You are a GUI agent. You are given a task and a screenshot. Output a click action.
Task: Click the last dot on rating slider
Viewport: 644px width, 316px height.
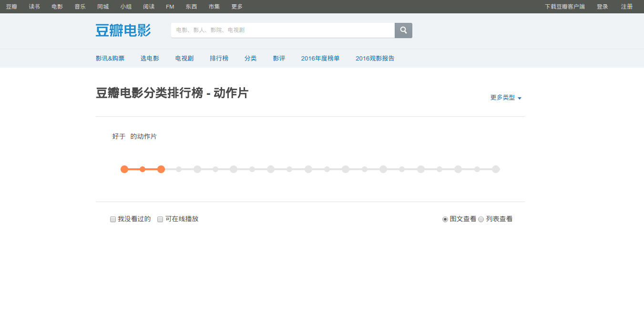point(496,169)
